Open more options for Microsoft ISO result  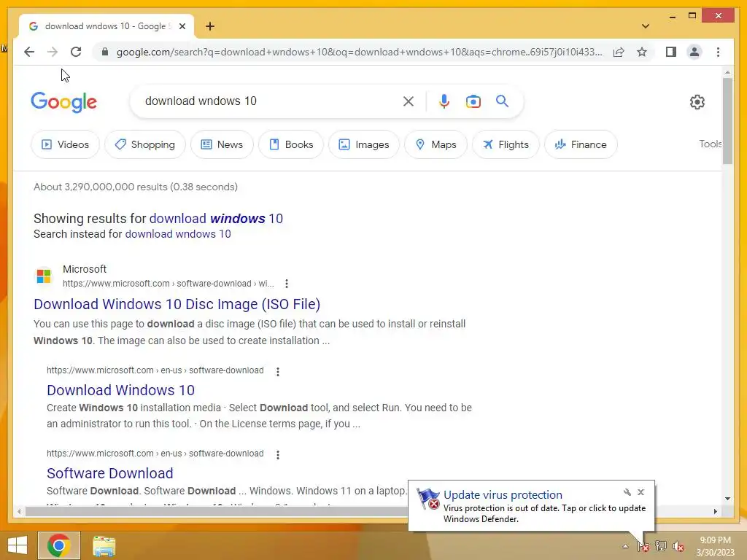pyautogui.click(x=286, y=284)
